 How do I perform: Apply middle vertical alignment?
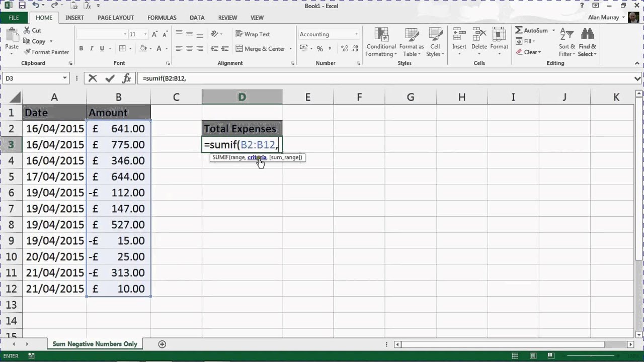189,34
